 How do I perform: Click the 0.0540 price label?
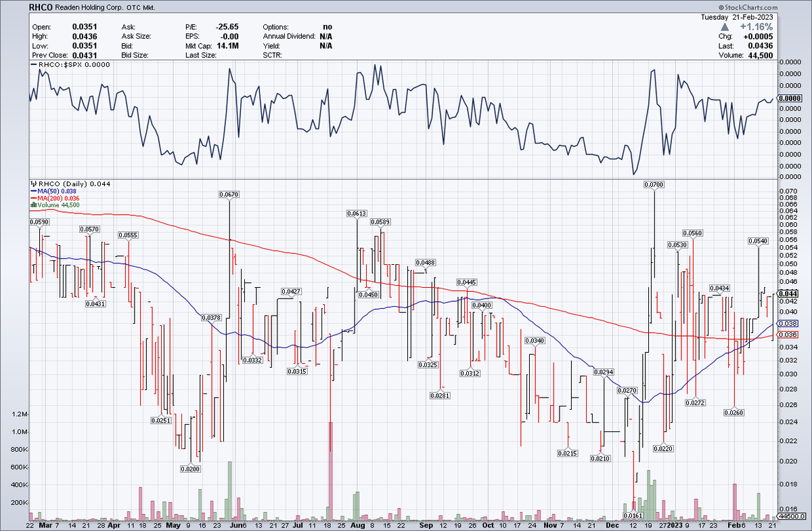pos(758,240)
